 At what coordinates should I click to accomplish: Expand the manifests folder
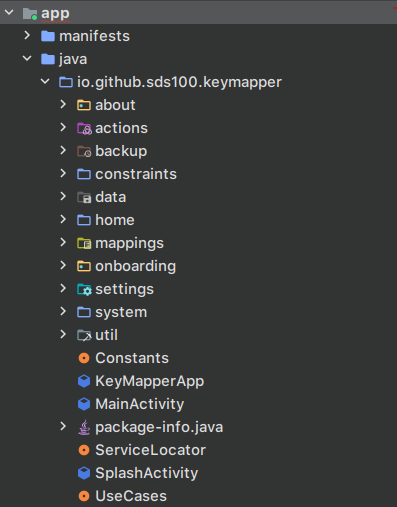coord(27,35)
